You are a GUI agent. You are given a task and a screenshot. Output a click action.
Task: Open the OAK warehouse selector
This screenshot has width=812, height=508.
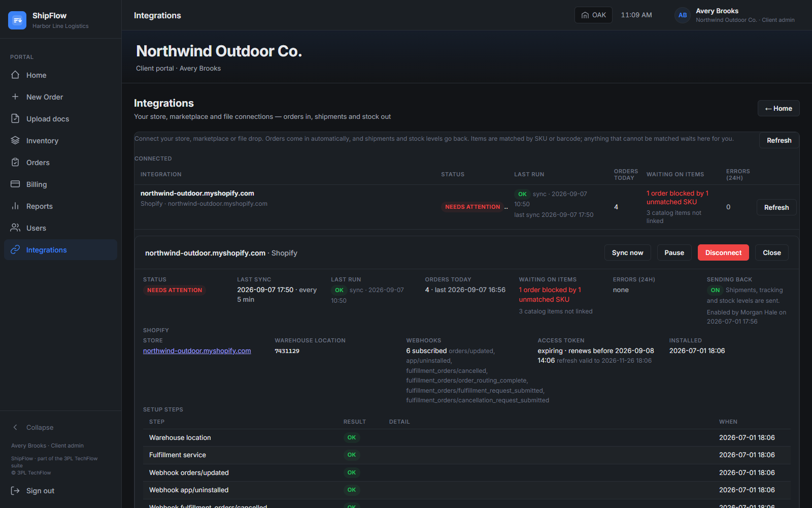593,15
